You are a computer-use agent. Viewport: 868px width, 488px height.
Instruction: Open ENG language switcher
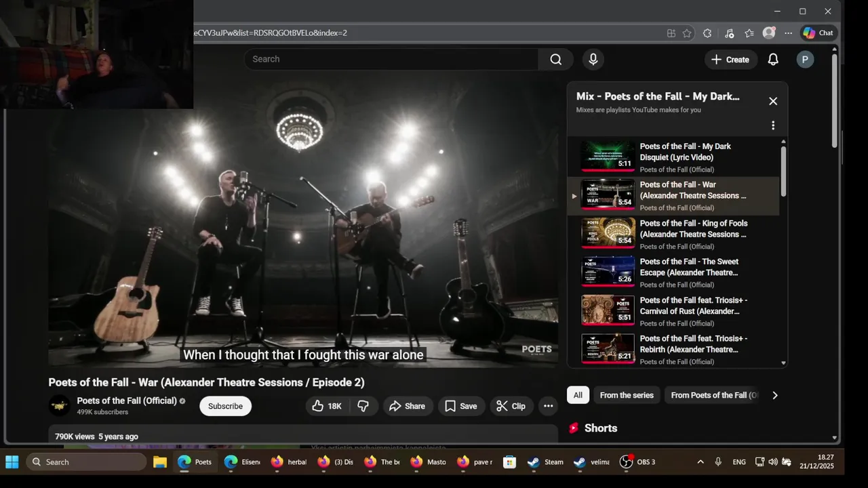[739, 462]
